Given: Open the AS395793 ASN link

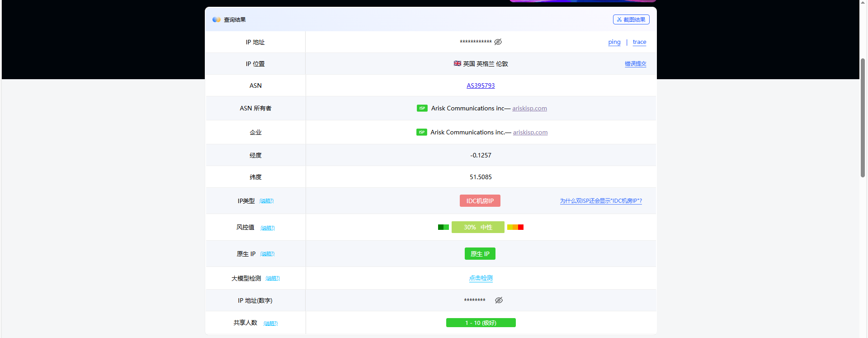Looking at the screenshot, I should point(481,86).
